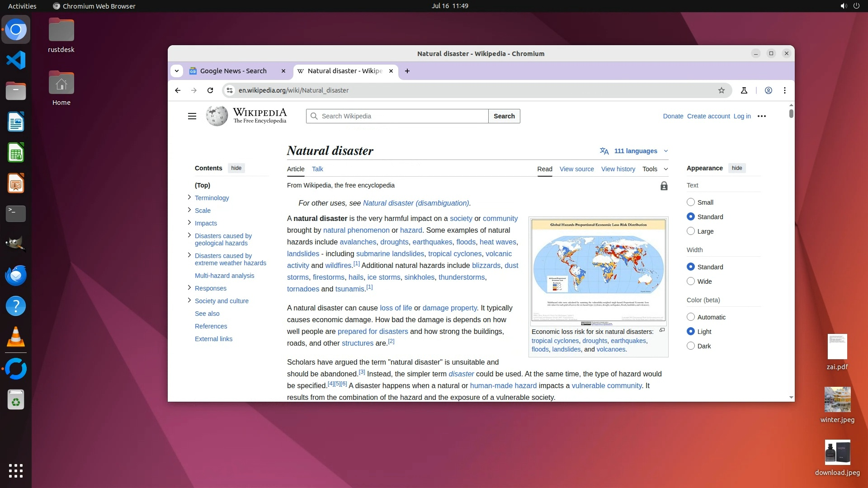Switch to Google News - Search tab
The image size is (868, 488).
[233, 71]
